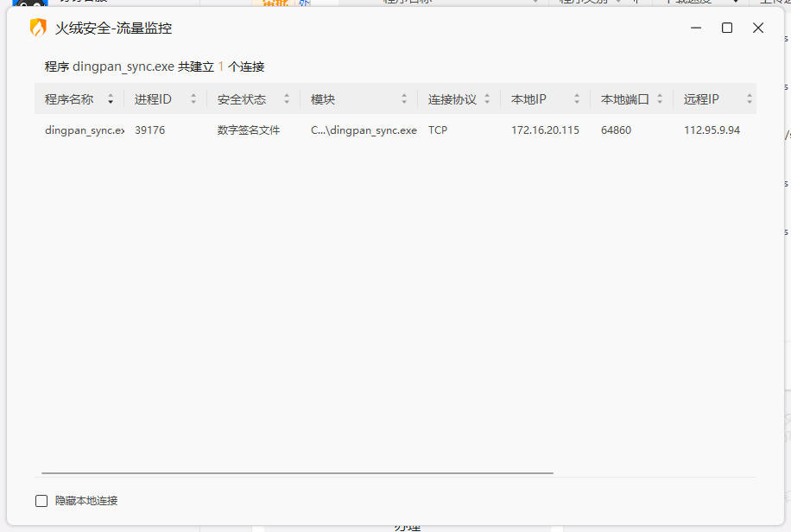791x532 pixels.
Task: Minimize the 流量监控 window
Action: click(x=696, y=28)
